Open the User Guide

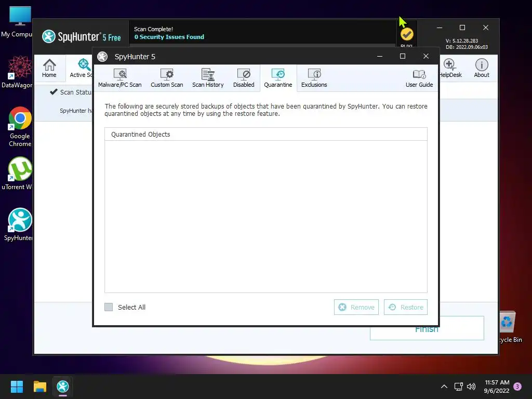(419, 78)
